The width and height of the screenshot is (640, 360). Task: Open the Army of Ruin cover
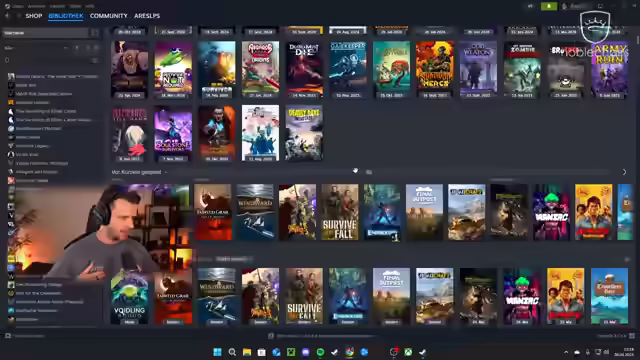[x=609, y=70]
